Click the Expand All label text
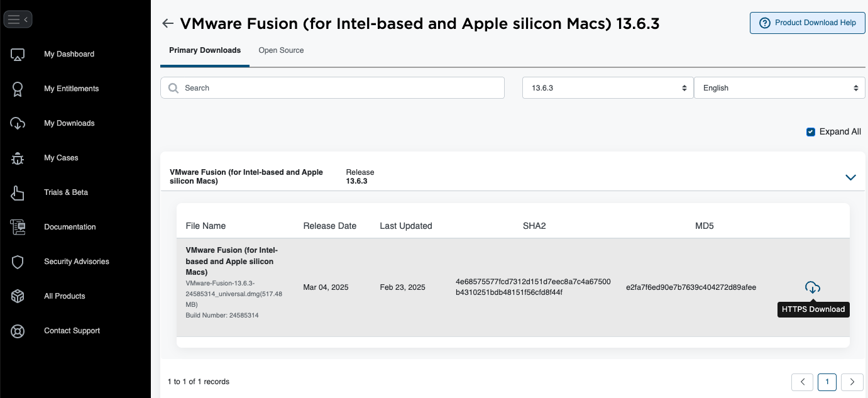868x398 pixels. [x=840, y=132]
